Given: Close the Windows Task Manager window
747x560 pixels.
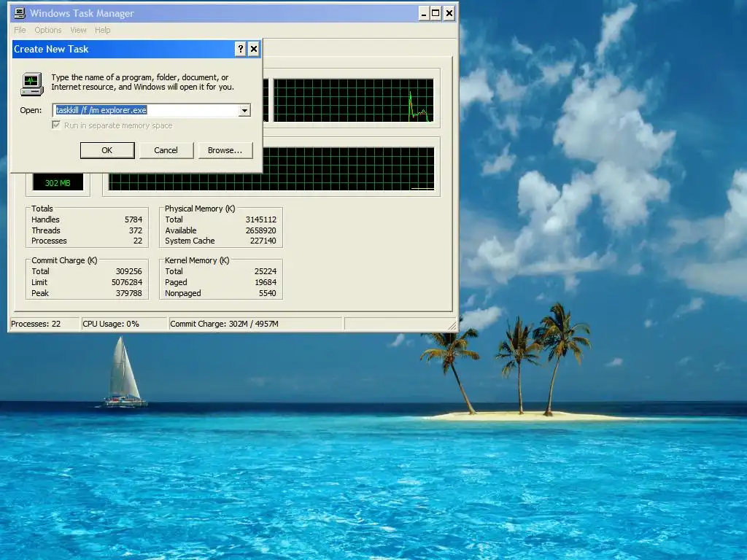Looking at the screenshot, I should [449, 13].
